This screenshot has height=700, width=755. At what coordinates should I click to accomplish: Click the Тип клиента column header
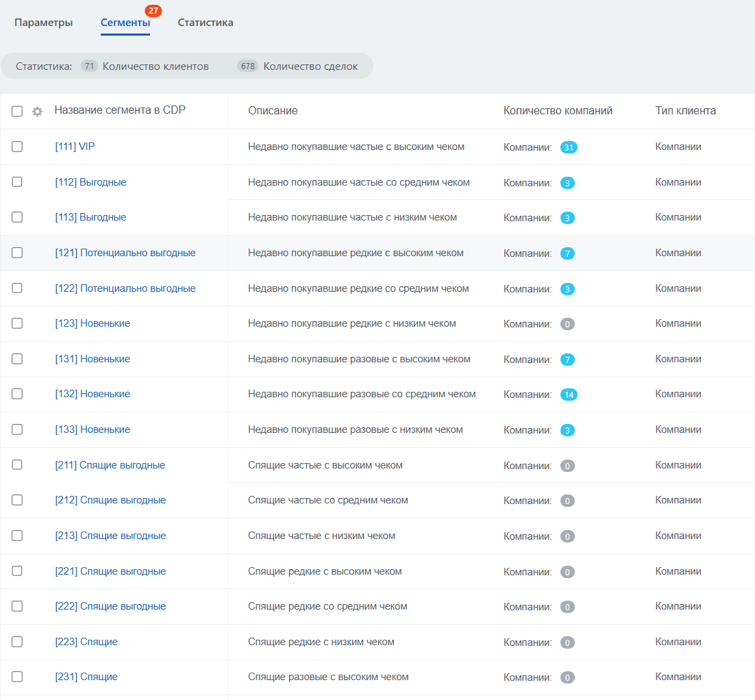pos(686,111)
